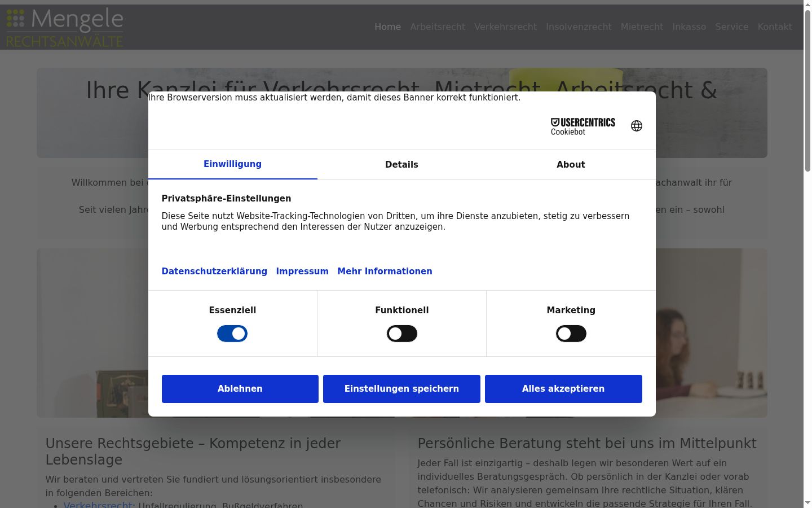Open the Datenschutzerklärung link
812x508 pixels.
(214, 271)
